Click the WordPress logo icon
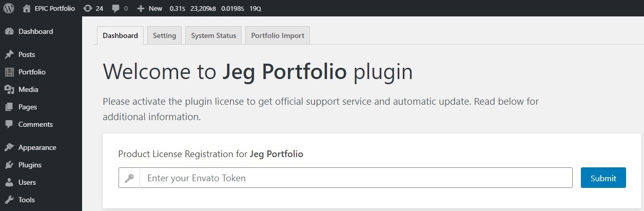 pos(9,8)
